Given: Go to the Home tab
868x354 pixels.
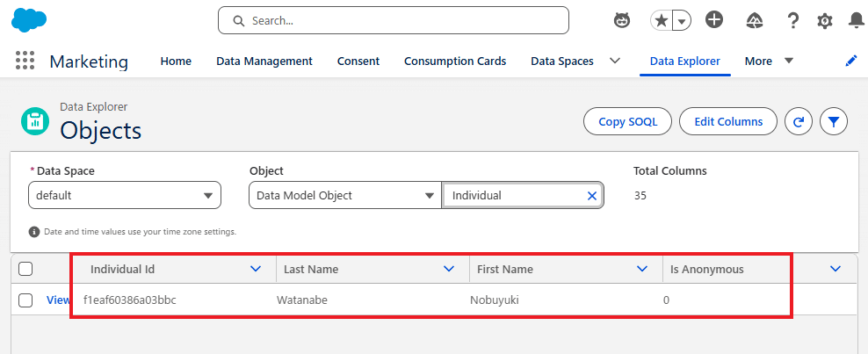Looking at the screenshot, I should click(x=176, y=61).
